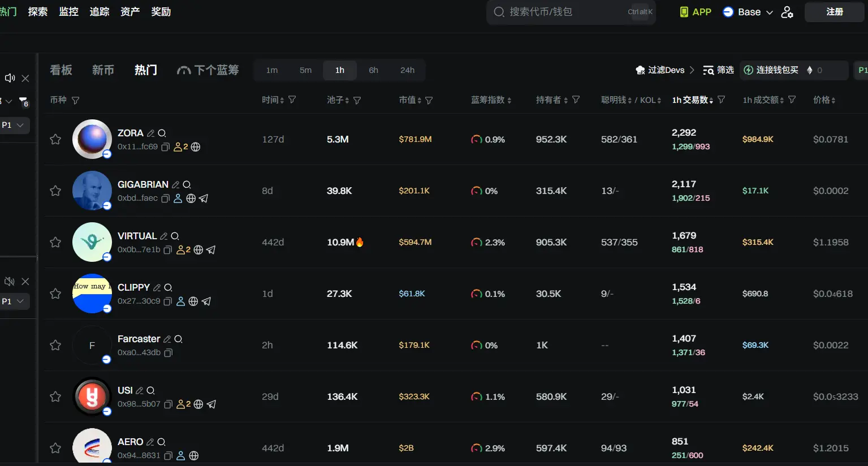Favorite the ZORA token star
The width and height of the screenshot is (868, 466).
(55, 139)
